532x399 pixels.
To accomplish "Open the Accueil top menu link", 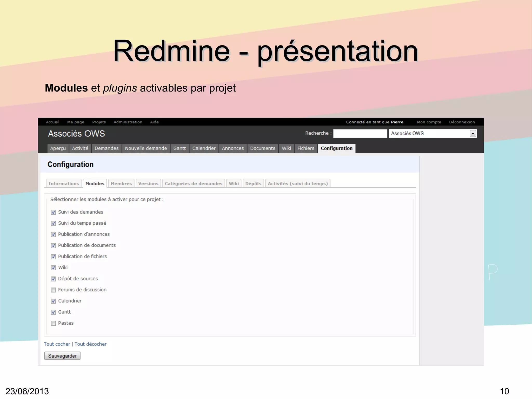I will [x=52, y=122].
